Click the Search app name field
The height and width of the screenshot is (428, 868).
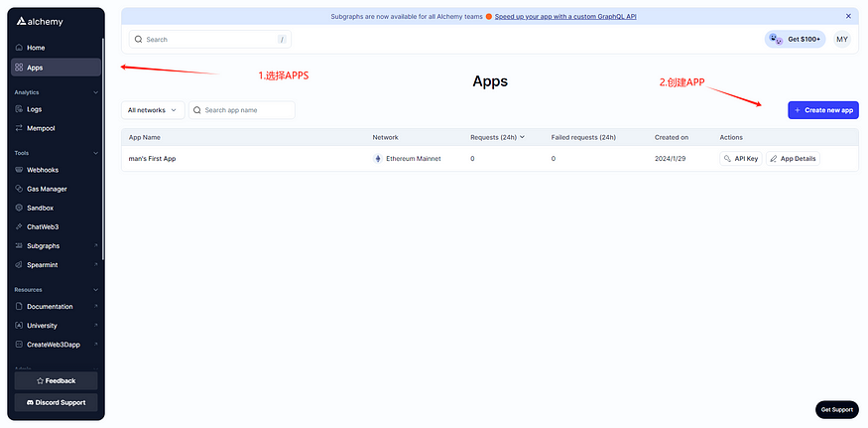pos(242,110)
